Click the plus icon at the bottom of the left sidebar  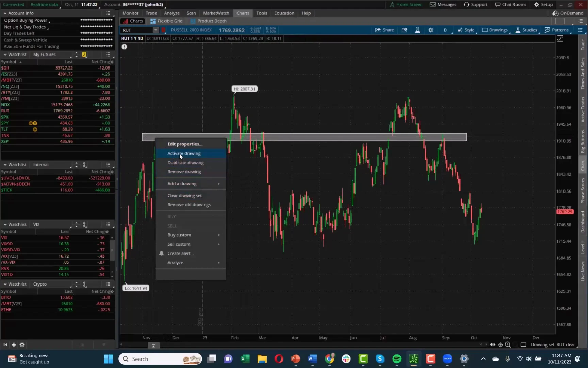pyautogui.click(x=14, y=345)
